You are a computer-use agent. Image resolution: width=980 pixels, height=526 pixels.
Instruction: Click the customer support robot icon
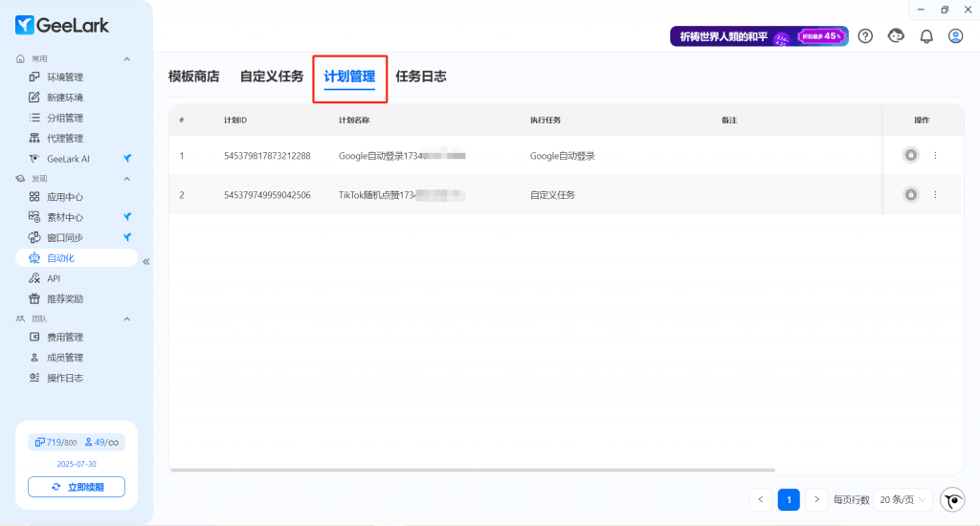click(896, 36)
